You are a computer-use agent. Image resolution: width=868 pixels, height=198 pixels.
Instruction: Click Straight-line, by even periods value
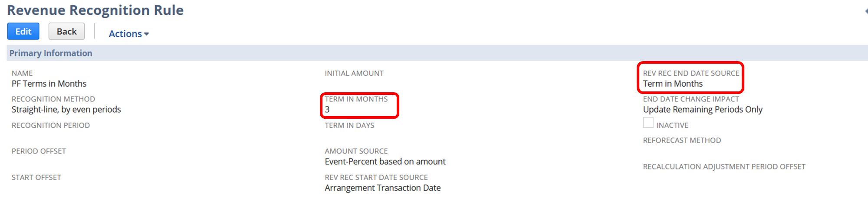coord(66,110)
